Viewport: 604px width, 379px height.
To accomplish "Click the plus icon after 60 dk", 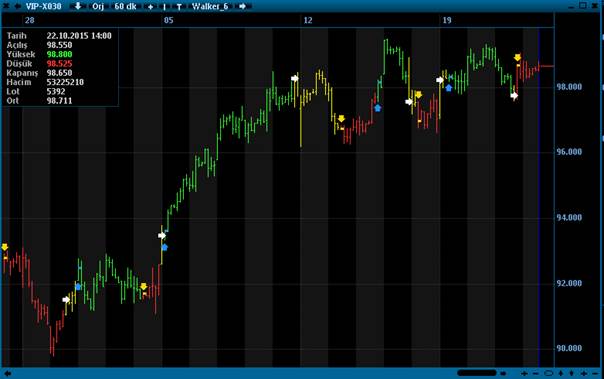I will (x=151, y=7).
